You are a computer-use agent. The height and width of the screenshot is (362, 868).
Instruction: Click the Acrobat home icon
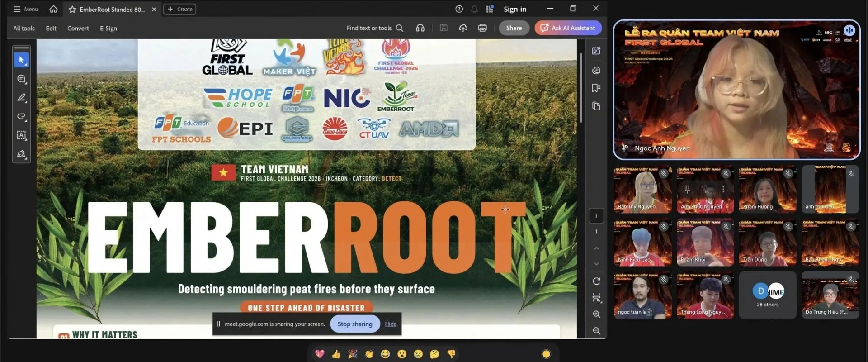pyautogui.click(x=53, y=9)
